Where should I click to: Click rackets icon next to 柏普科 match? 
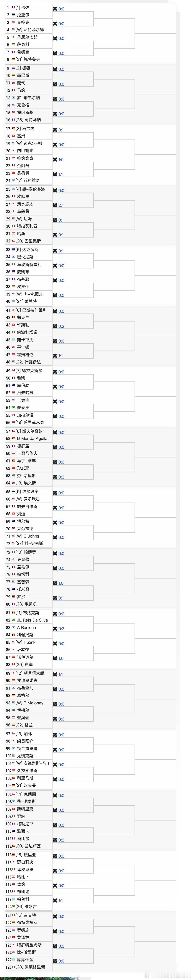(55, 901)
